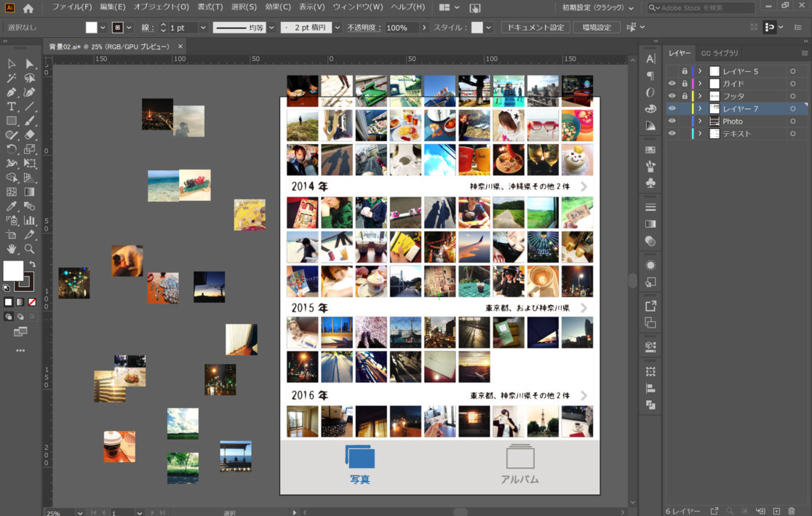Pick the Eyedropper tool
Viewport: 812px width, 516px height.
click(12, 206)
